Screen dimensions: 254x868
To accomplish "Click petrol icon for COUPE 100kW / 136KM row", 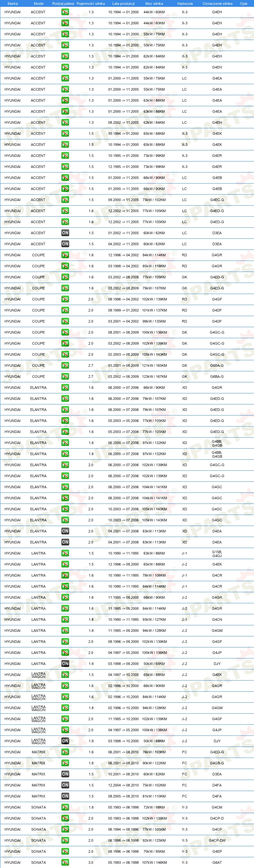I will (65, 332).
